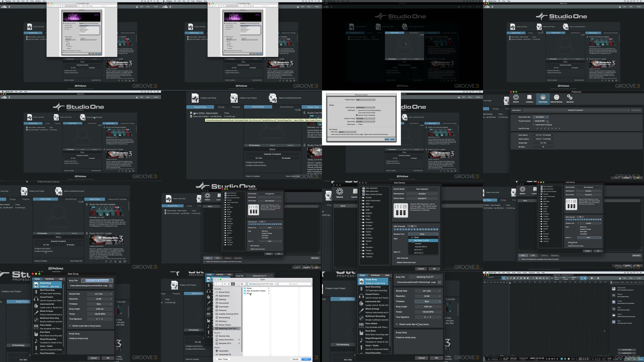
Task: Choose IAC Driver To ST3 option
Action: point(421,240)
